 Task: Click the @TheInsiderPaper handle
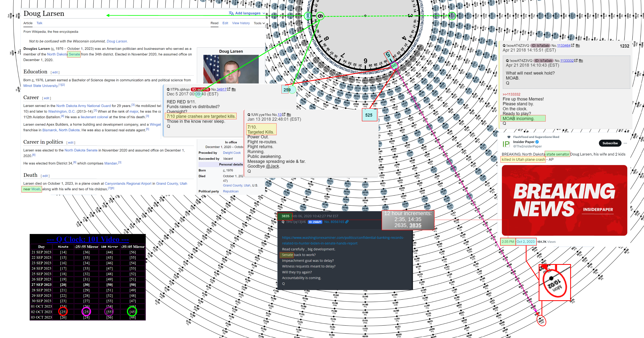coord(527,146)
